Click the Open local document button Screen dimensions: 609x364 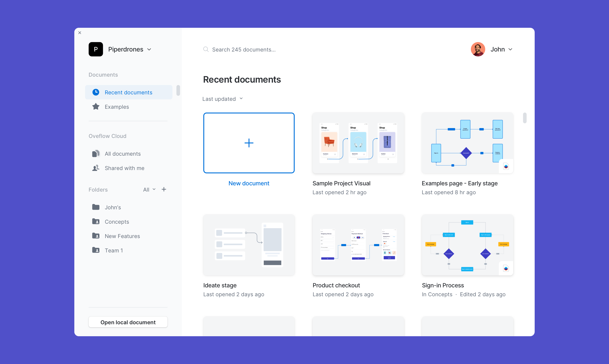pos(128,322)
